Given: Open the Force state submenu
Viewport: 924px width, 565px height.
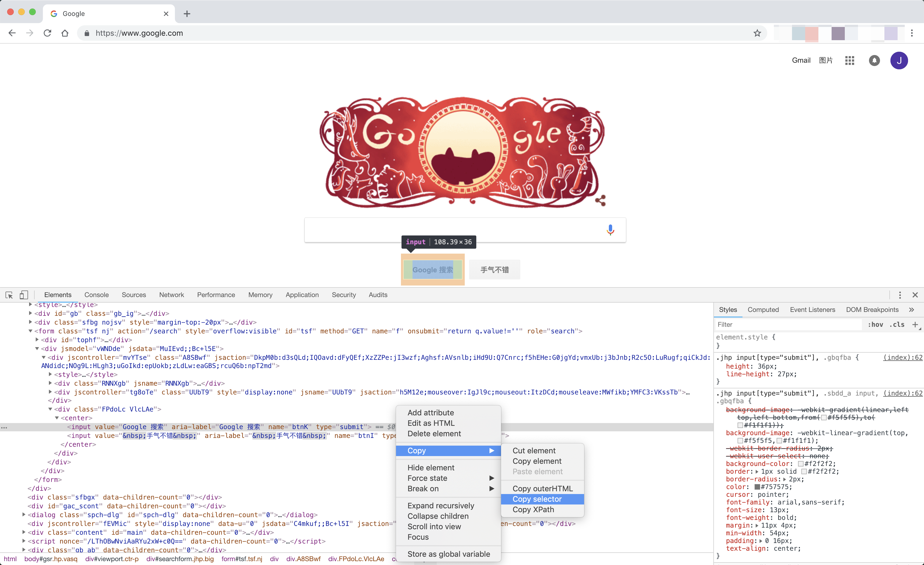Looking at the screenshot, I should click(448, 478).
